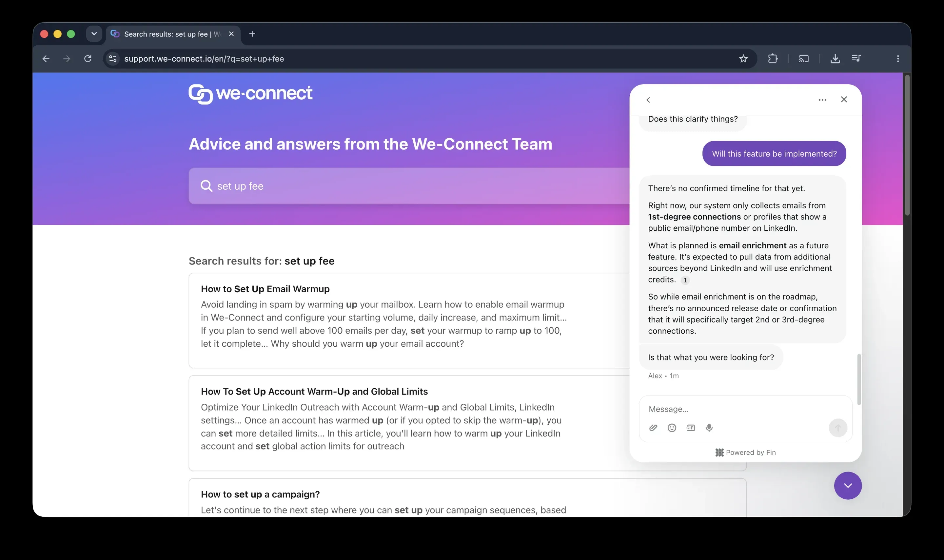Click the cast media icon in toolbar
Viewport: 944px width, 560px height.
[804, 59]
